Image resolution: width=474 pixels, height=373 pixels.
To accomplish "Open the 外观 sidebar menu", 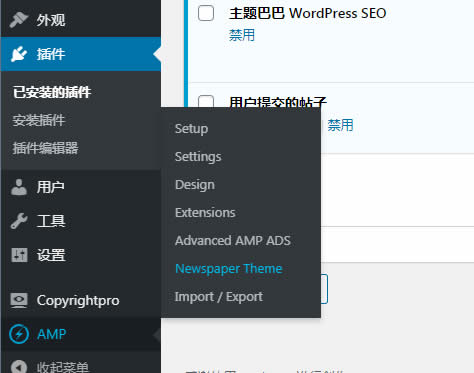I will coord(81,20).
